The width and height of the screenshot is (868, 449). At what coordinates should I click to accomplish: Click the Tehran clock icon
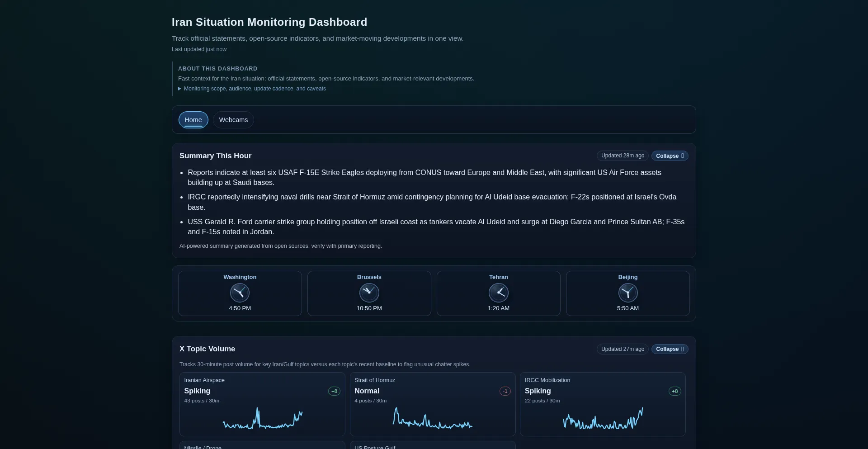(x=498, y=293)
